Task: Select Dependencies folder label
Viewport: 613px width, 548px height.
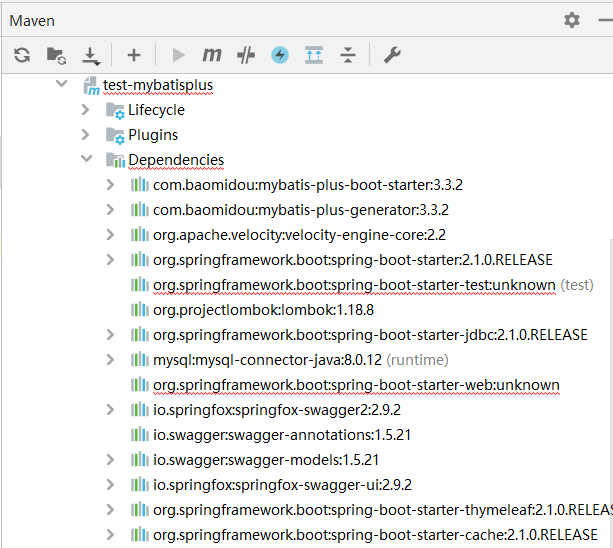Action: coord(176,160)
